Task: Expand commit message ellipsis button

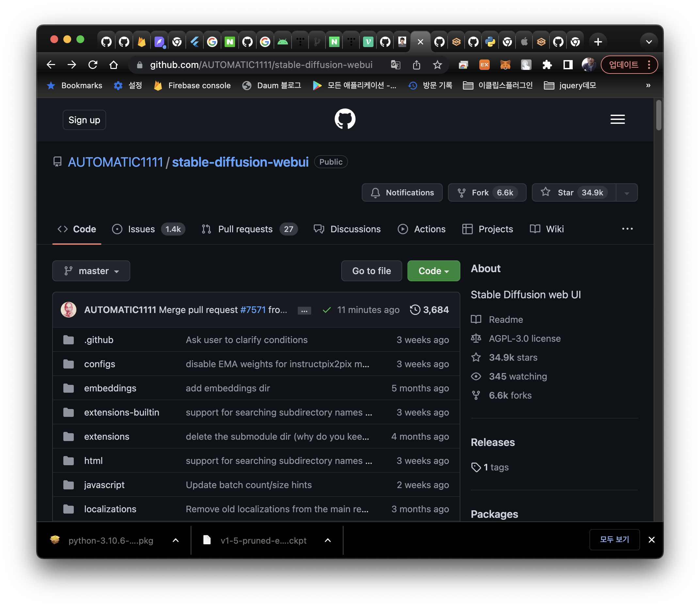Action: click(x=304, y=310)
